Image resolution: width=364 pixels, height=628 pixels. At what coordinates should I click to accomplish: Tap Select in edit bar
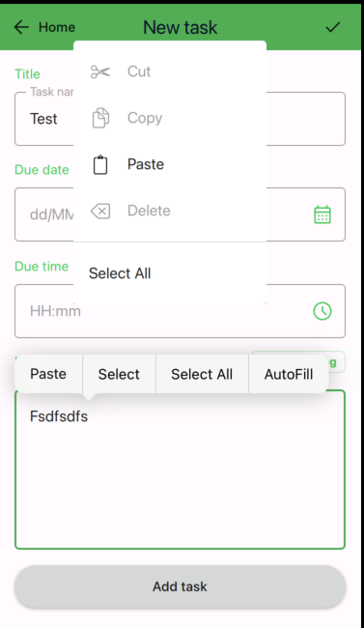click(119, 374)
